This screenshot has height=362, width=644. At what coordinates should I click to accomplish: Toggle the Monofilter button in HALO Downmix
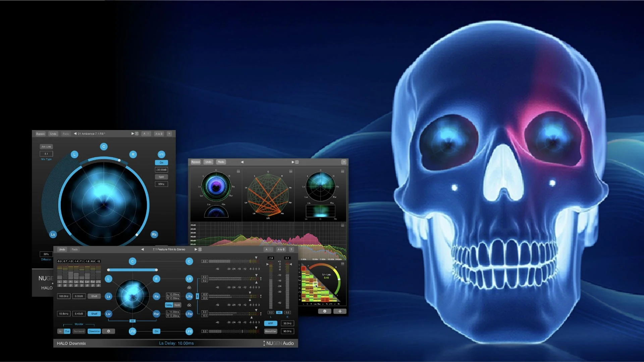[271, 331]
